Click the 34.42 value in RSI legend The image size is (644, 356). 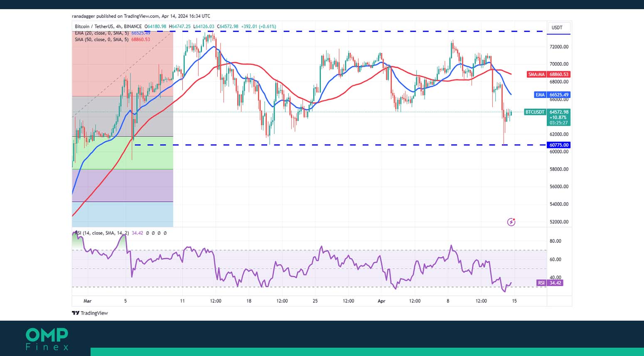click(137, 233)
